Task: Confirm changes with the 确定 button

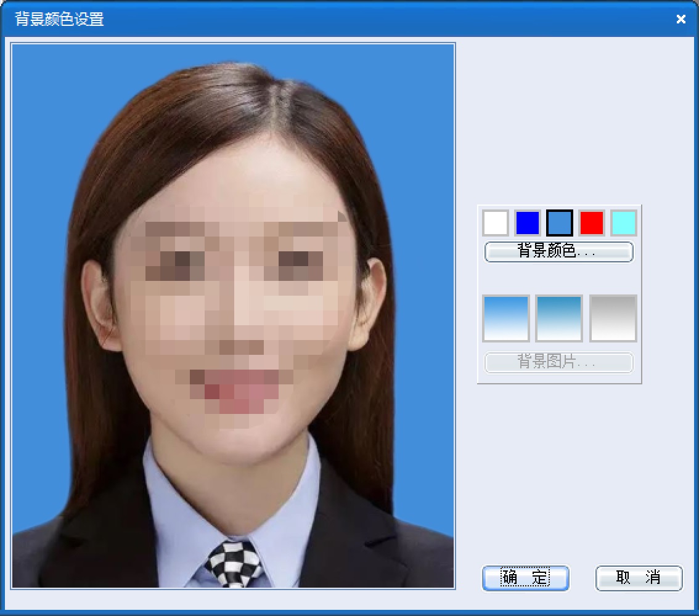Action: pos(526,578)
